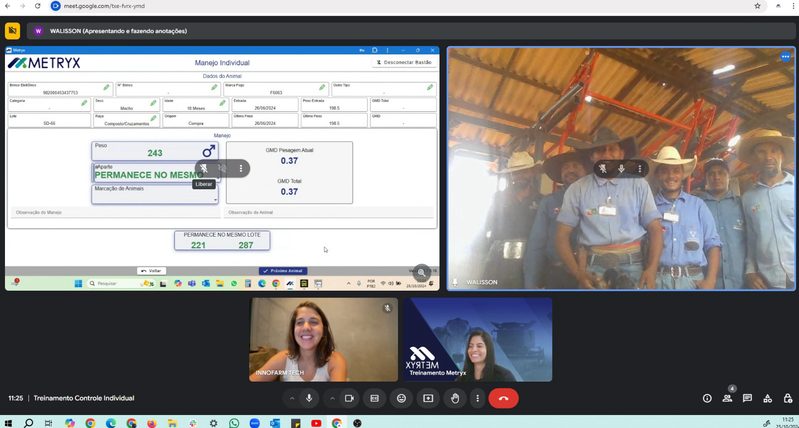Open the chat with everyone panel

tap(747, 398)
